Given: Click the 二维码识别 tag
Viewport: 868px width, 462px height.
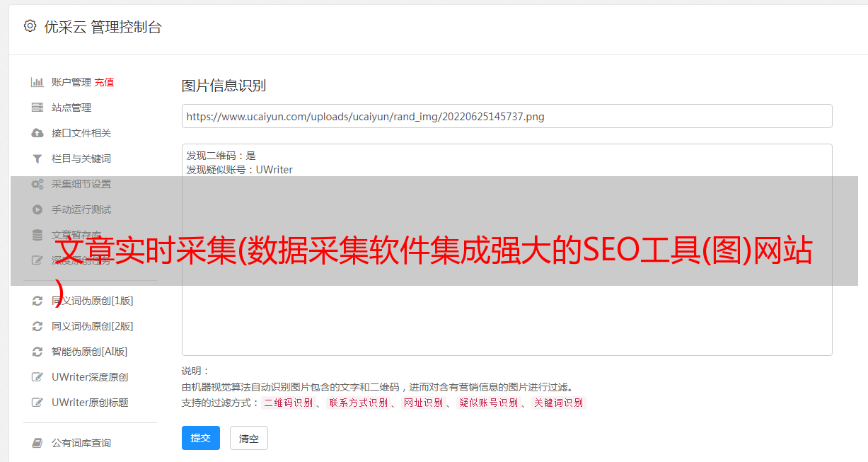Looking at the screenshot, I should 288,403.
